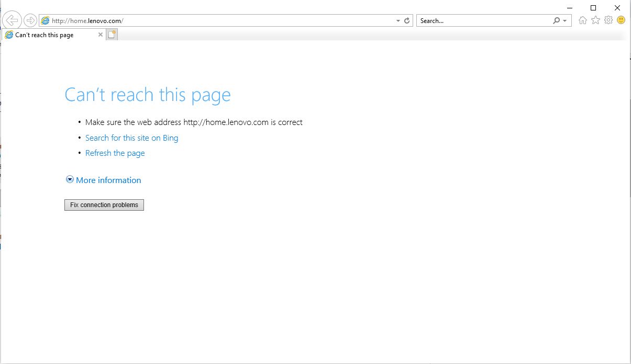Minimize the browser window
This screenshot has width=631, height=364.
tap(570, 8)
